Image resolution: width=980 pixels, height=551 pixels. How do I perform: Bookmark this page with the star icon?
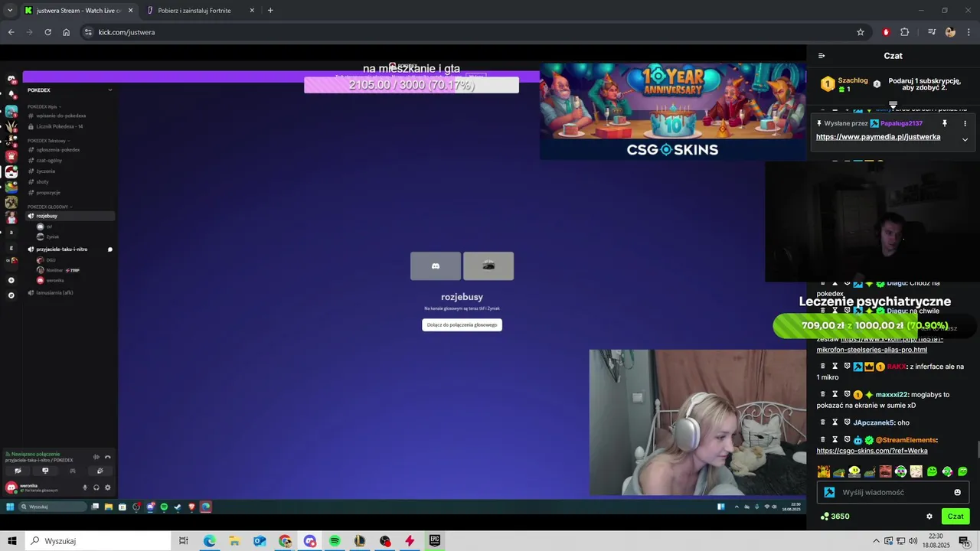click(861, 32)
